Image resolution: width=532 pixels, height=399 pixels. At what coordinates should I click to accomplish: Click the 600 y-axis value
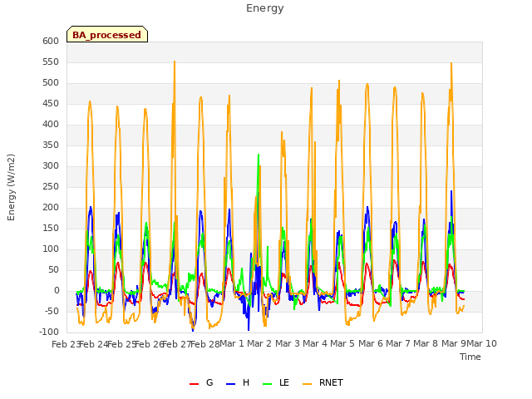[51, 41]
